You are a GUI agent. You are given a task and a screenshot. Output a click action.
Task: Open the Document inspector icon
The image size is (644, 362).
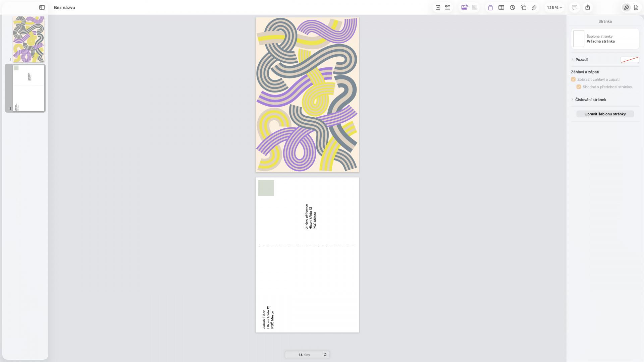coord(636,7)
